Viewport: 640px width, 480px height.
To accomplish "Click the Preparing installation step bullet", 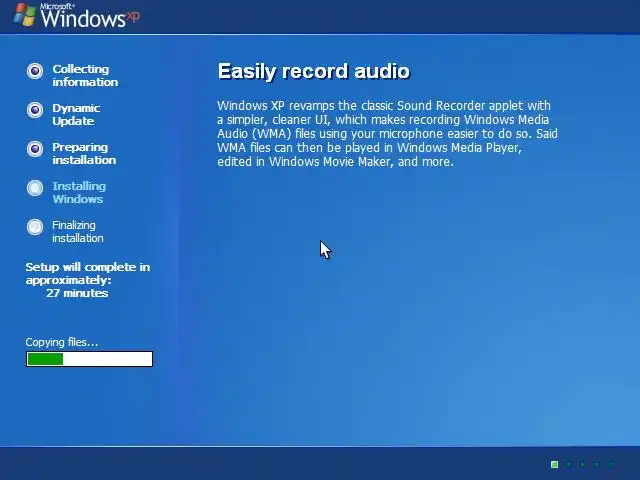I will 35,149.
